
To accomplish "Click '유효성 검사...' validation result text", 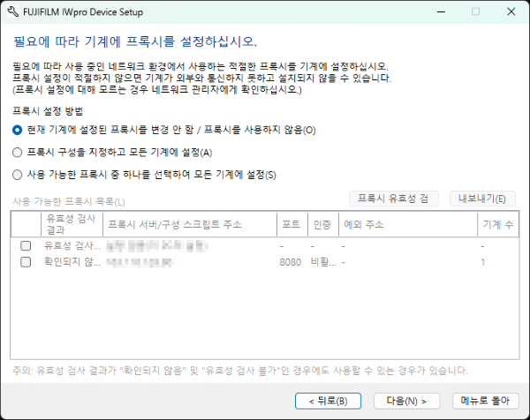I will (72, 246).
